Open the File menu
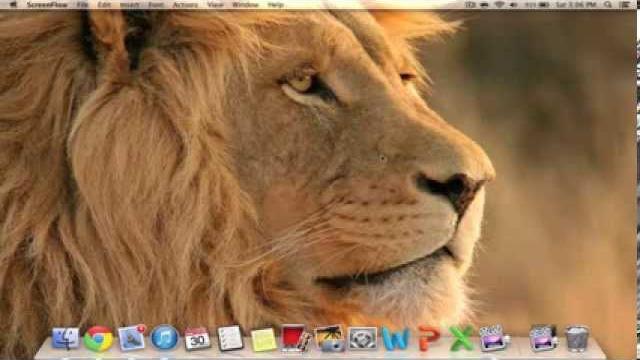Screen dimensions: 640x360 pyautogui.click(x=82, y=5)
